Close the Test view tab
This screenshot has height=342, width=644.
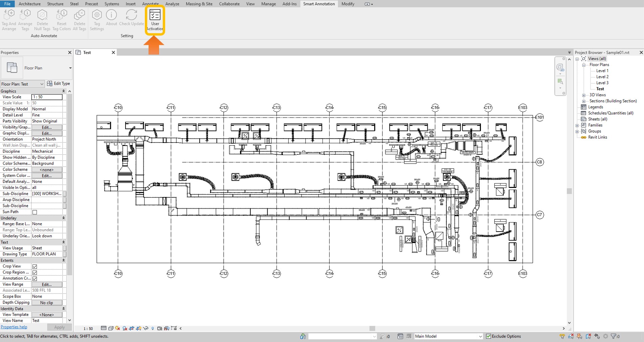113,52
